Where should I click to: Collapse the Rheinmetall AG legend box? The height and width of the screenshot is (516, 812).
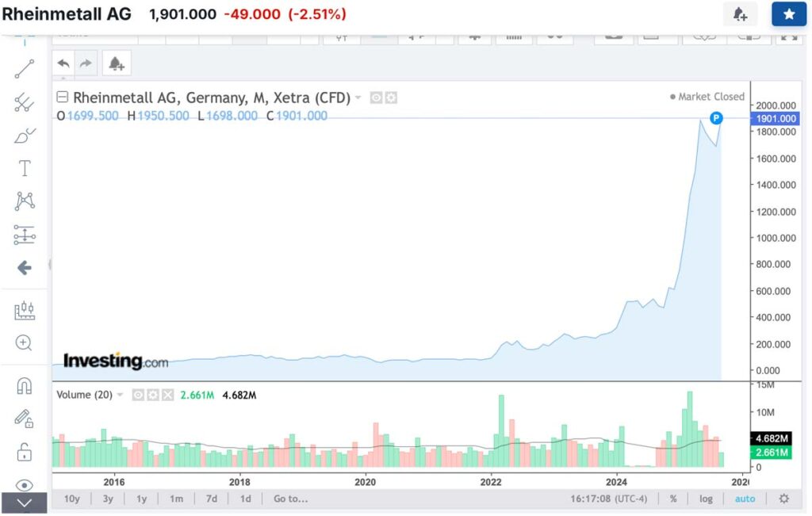point(63,98)
